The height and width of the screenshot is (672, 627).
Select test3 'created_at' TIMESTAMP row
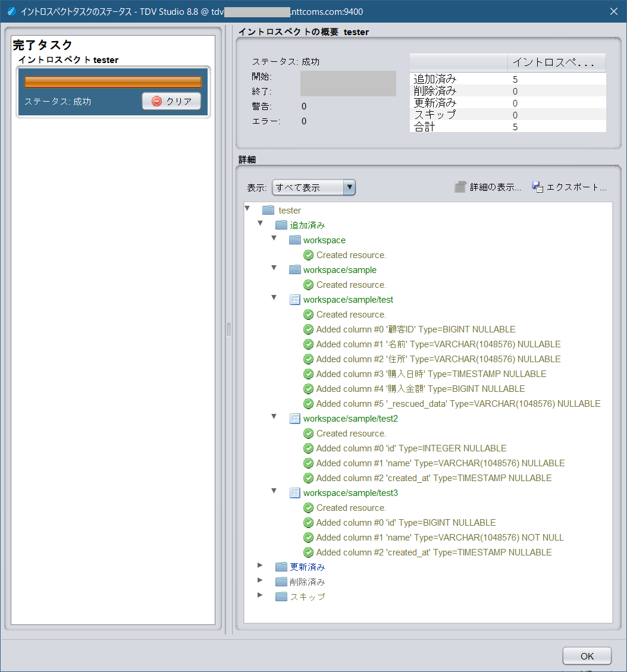434,552
